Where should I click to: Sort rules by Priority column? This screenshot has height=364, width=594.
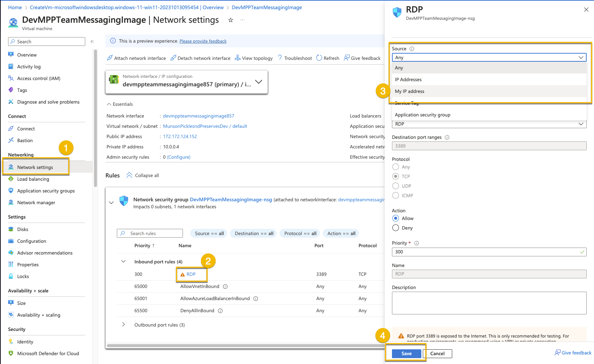pyautogui.click(x=144, y=246)
